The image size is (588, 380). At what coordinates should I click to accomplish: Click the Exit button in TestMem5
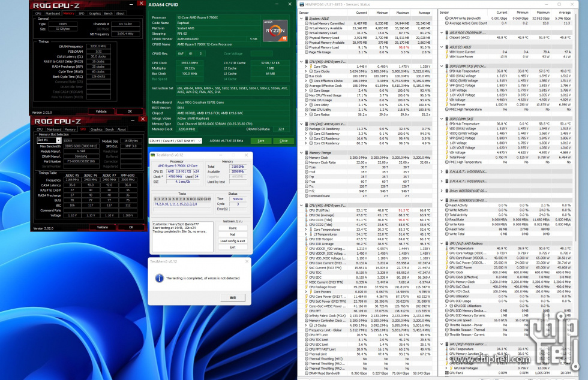tap(233, 248)
